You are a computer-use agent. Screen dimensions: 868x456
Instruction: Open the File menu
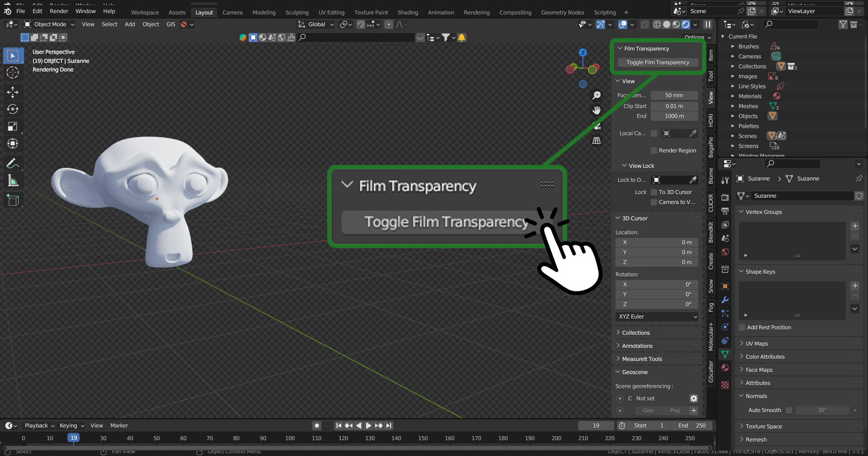tap(21, 11)
